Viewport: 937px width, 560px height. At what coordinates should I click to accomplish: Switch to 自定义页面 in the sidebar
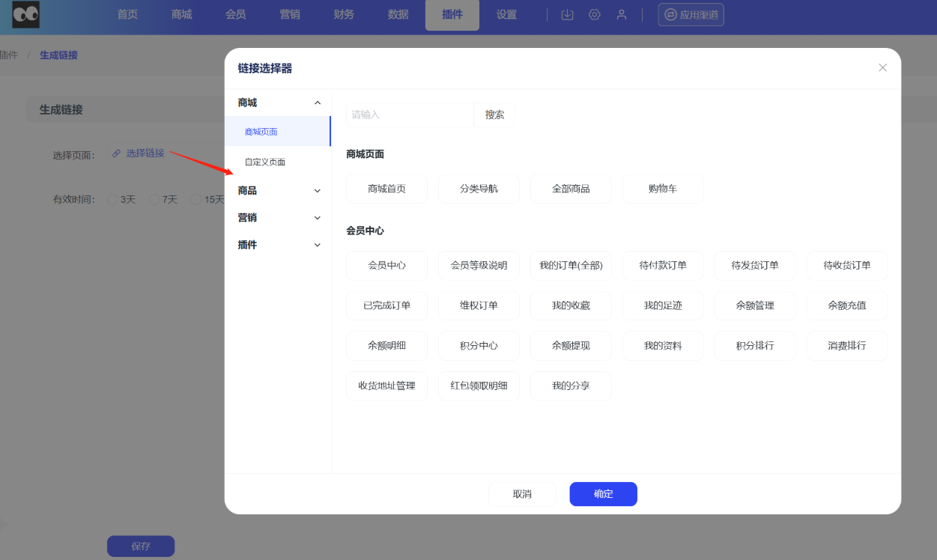click(265, 162)
